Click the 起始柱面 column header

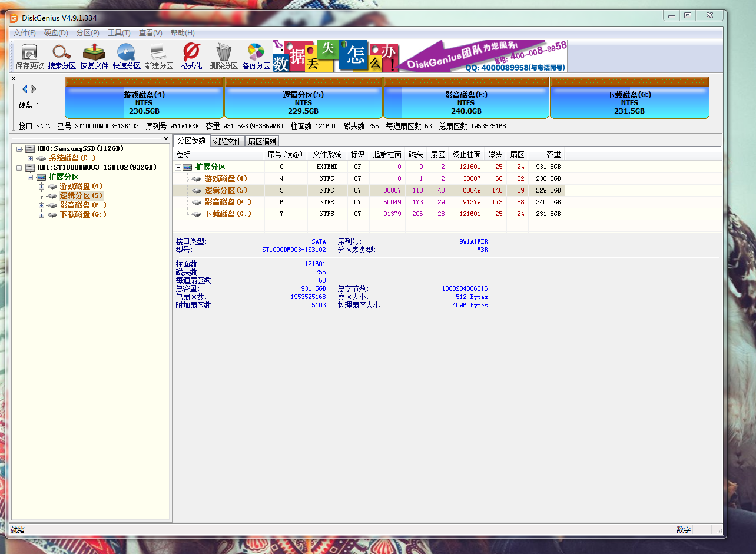point(387,154)
